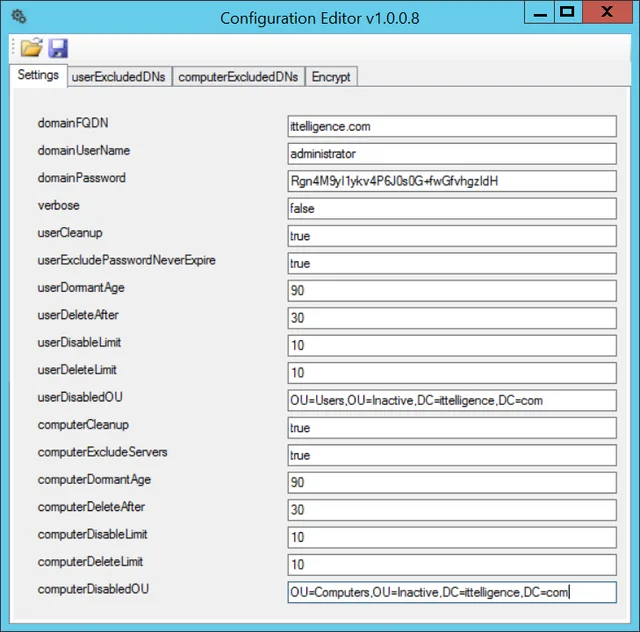Click the computerDisabledOU input field
640x632 pixels.
click(x=452, y=592)
